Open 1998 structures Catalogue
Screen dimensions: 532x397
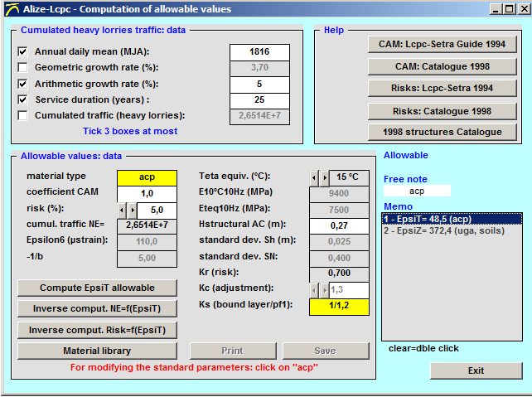click(442, 132)
